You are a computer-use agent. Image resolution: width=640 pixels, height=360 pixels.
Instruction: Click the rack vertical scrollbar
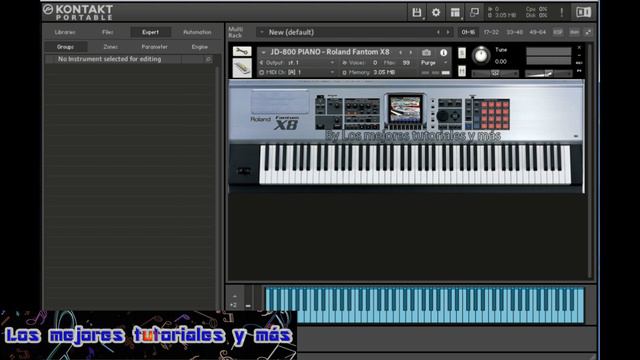tap(589, 161)
